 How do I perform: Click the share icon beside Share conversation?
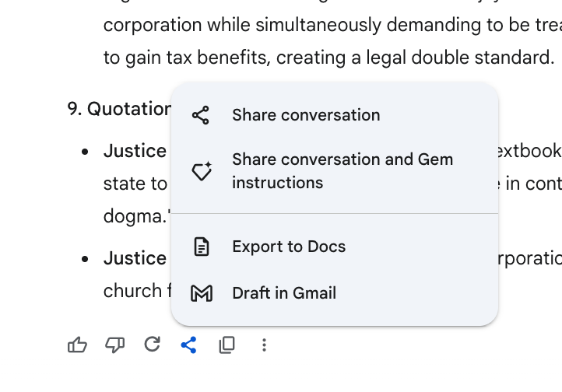click(x=201, y=115)
